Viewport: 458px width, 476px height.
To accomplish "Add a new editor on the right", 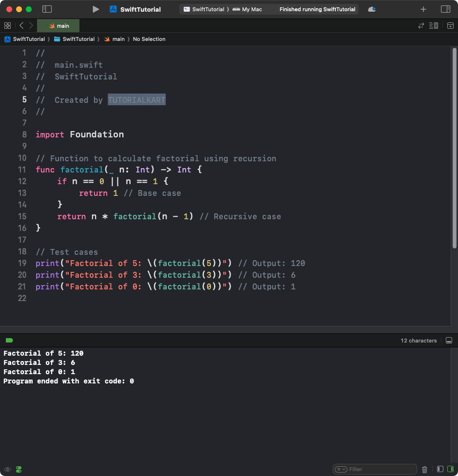I will (x=450, y=26).
